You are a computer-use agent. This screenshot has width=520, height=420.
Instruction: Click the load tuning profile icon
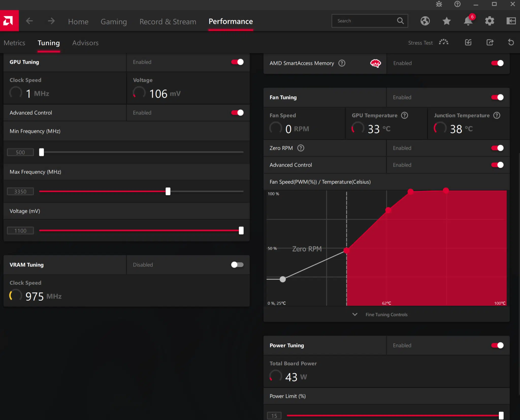point(468,42)
